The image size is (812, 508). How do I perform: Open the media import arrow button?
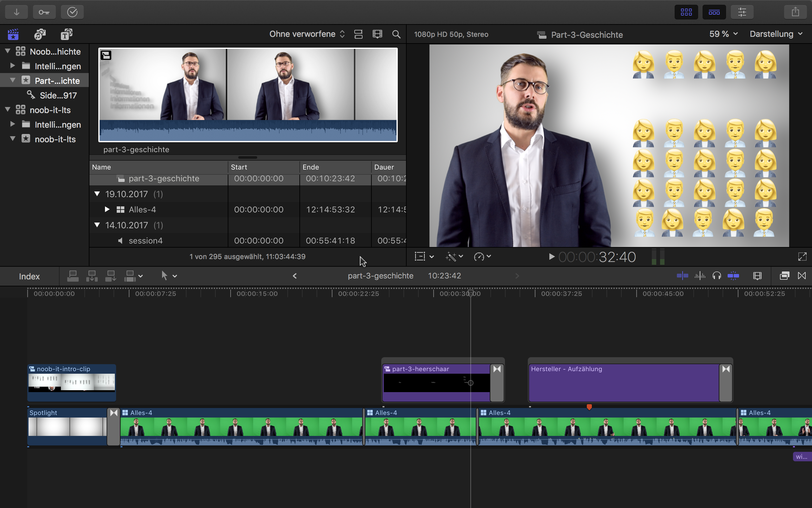[16, 12]
